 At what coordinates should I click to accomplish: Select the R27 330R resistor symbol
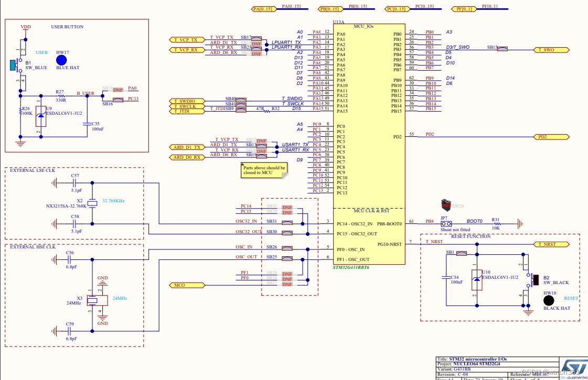pos(60,96)
